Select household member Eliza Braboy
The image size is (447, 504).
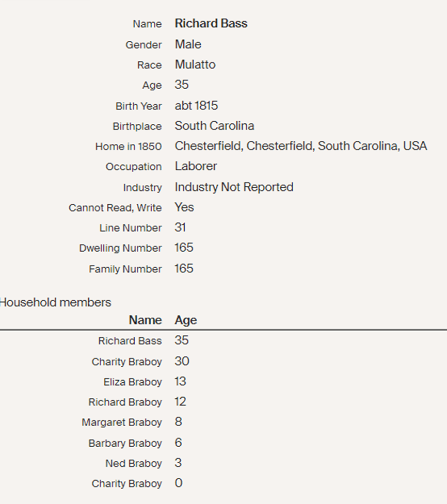click(132, 382)
